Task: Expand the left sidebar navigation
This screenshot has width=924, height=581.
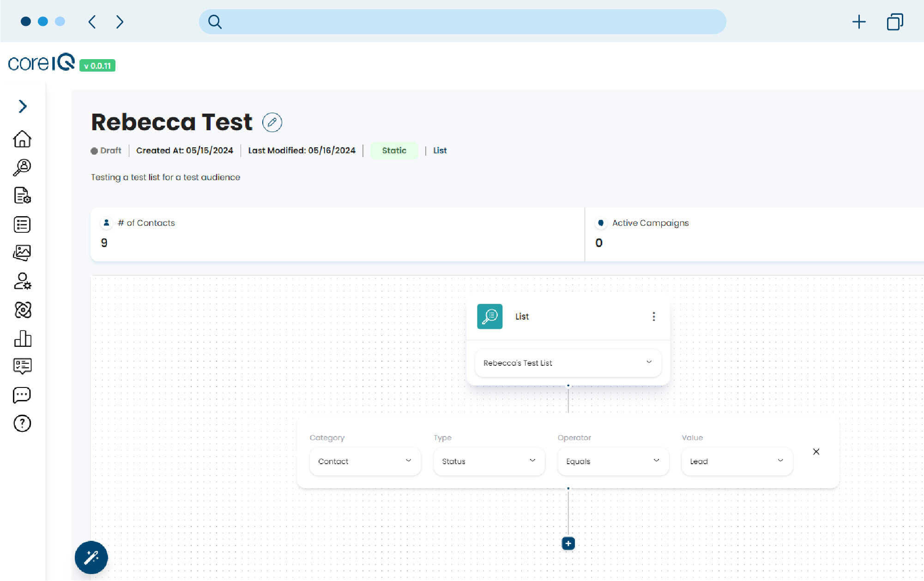Action: click(x=22, y=106)
